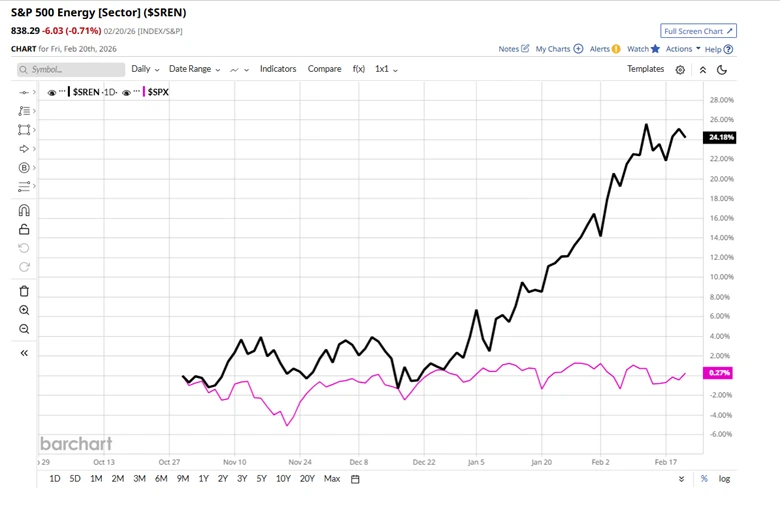Select the 3M time range
This screenshot has width=780, height=511.
coord(139,479)
